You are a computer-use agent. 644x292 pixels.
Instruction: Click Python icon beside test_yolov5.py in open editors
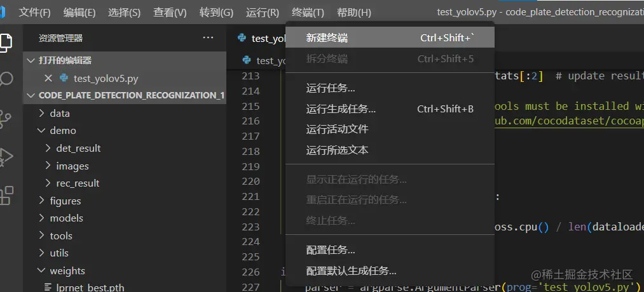coord(64,77)
